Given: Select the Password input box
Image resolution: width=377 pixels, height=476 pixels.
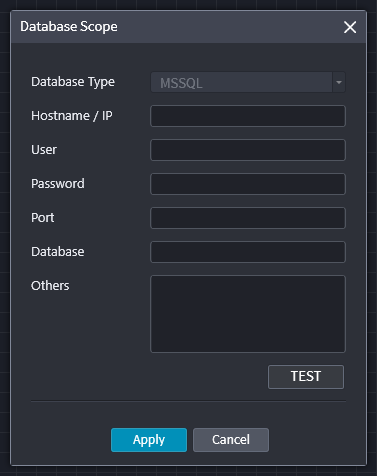Looking at the screenshot, I should pos(248,184).
